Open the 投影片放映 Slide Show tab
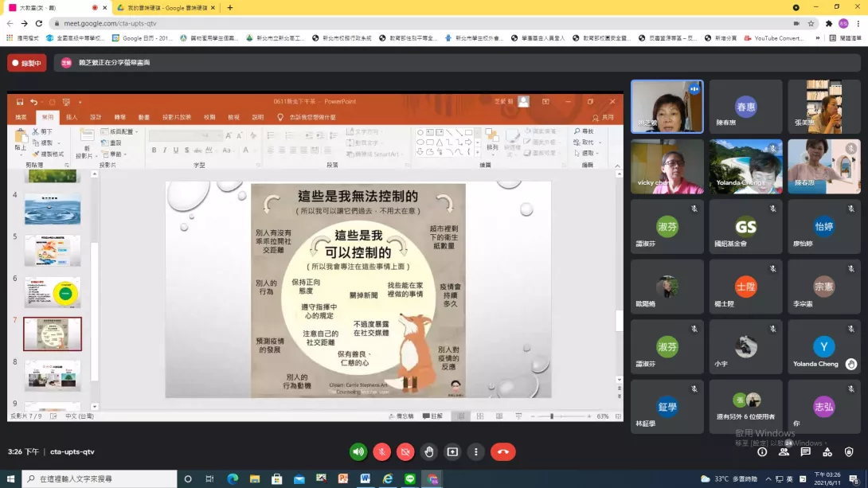The height and width of the screenshot is (488, 868). point(177,117)
